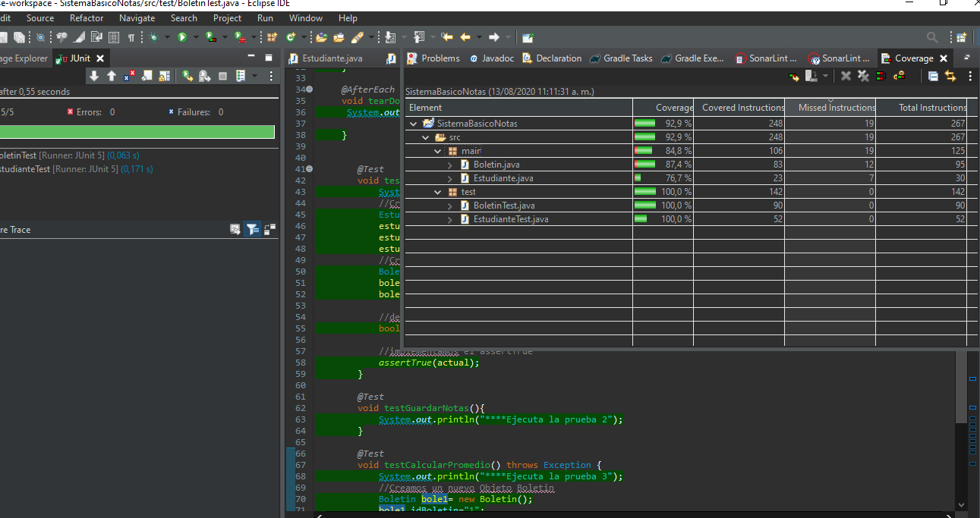Sort by Missed Instructions column header
Viewport: 980px width, 518px height.
pyautogui.click(x=830, y=108)
